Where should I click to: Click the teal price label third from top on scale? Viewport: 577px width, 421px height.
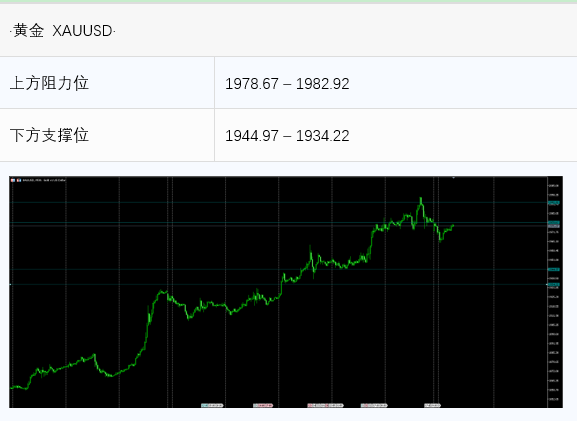point(554,269)
